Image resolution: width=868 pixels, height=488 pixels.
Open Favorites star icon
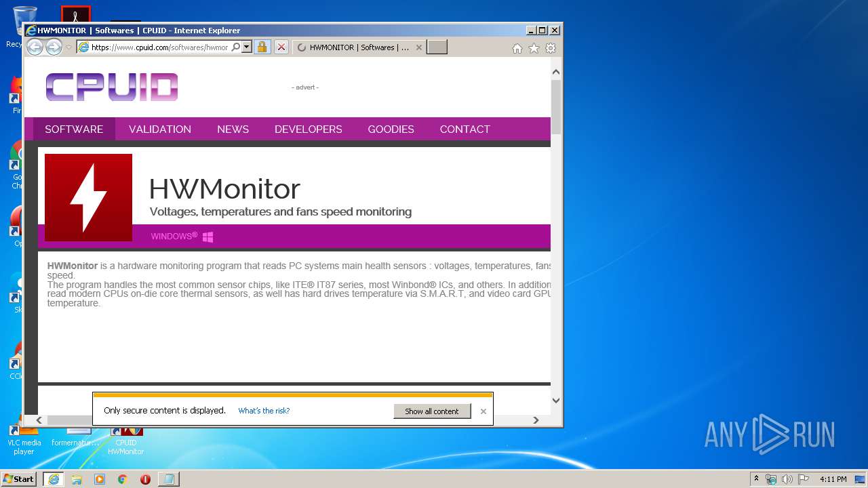pyautogui.click(x=534, y=48)
